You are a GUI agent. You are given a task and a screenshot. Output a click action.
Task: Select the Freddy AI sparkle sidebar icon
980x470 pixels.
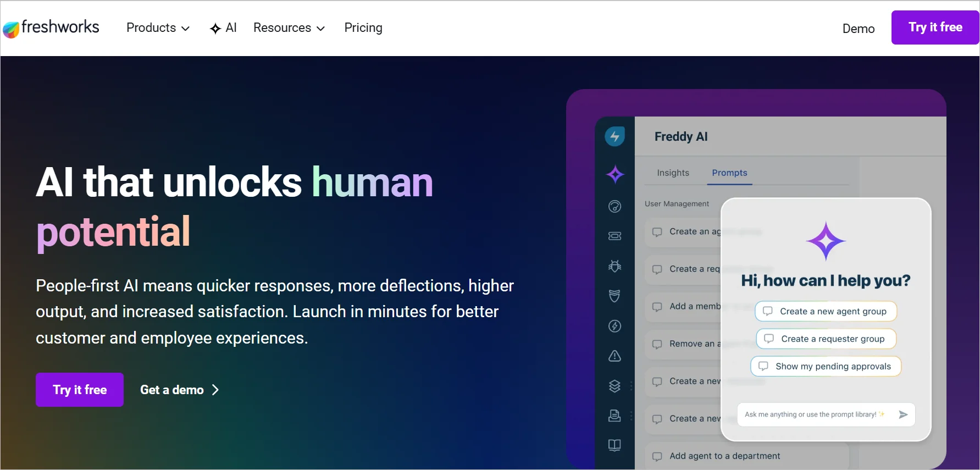[x=615, y=174]
